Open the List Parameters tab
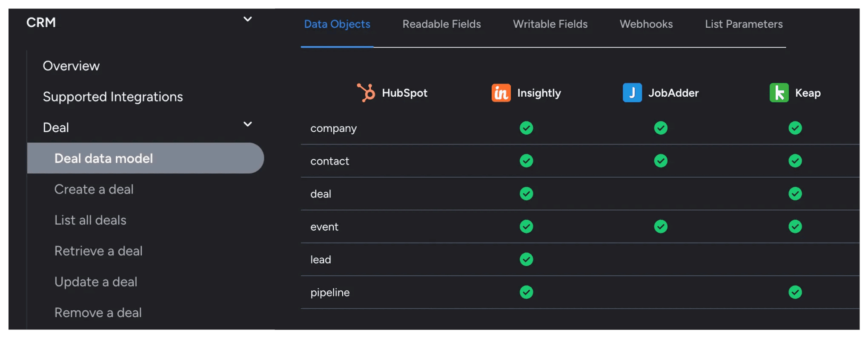Viewport: 868px width, 338px height. pyautogui.click(x=743, y=24)
